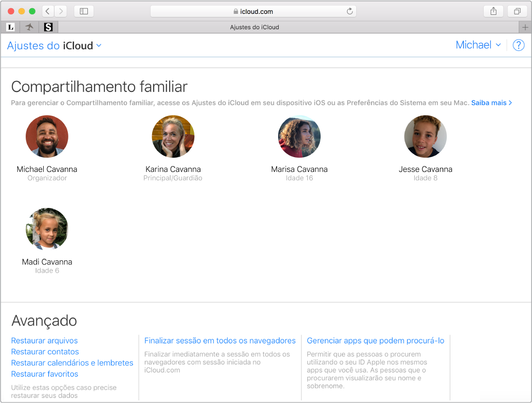Viewport: 532px width, 403px height.
Task: Open the help question mark icon
Action: [x=518, y=45]
